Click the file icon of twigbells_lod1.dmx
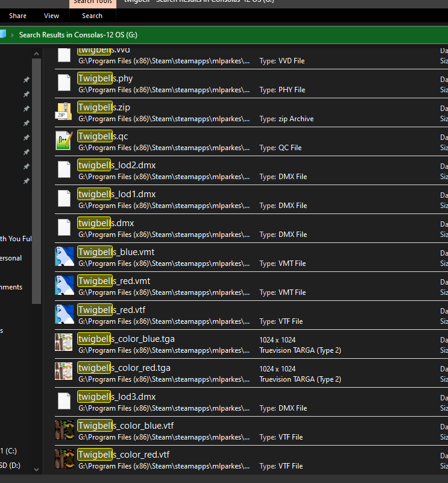This screenshot has width=448, height=483. pyautogui.click(x=65, y=198)
